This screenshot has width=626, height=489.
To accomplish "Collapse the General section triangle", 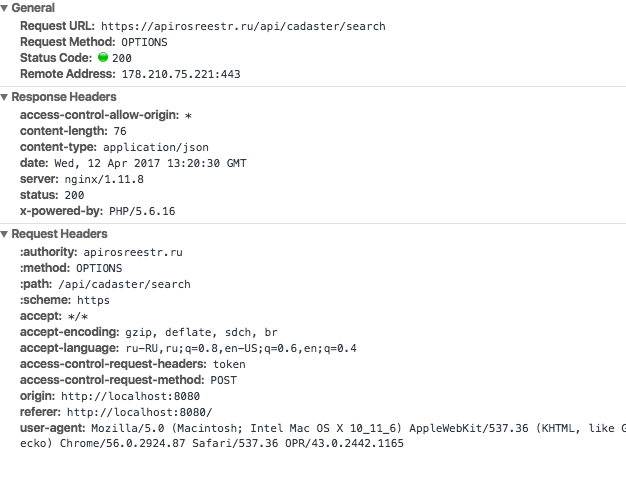I will pos(5,8).
